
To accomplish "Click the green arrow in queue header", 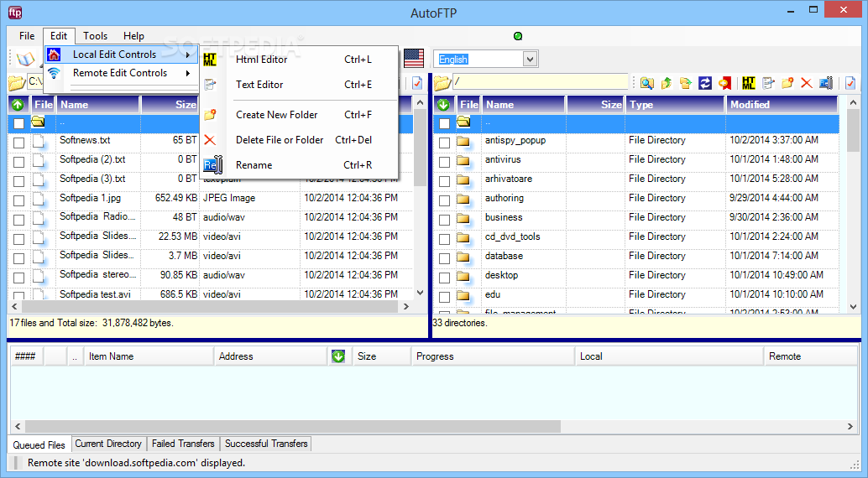I will click(338, 356).
